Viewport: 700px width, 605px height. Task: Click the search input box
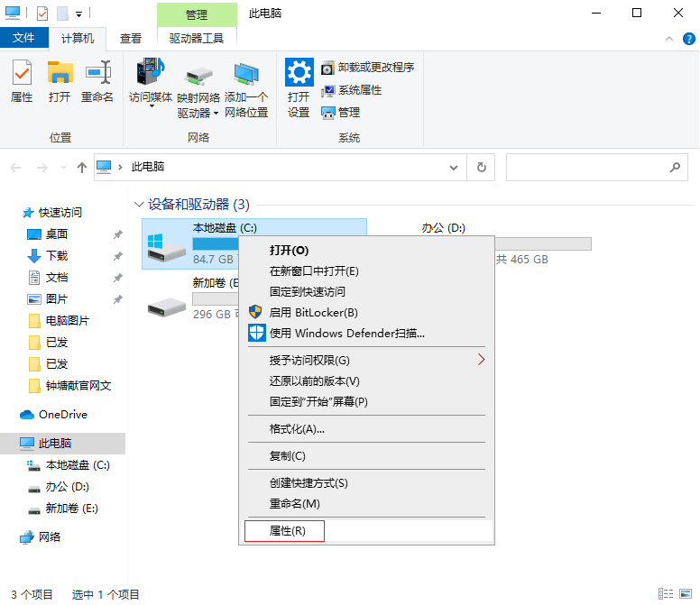click(586, 167)
